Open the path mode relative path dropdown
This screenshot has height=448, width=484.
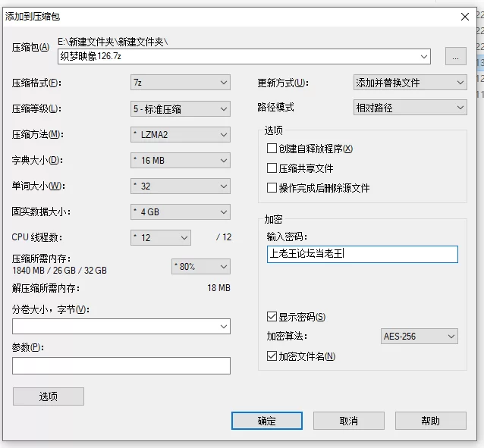pos(410,108)
